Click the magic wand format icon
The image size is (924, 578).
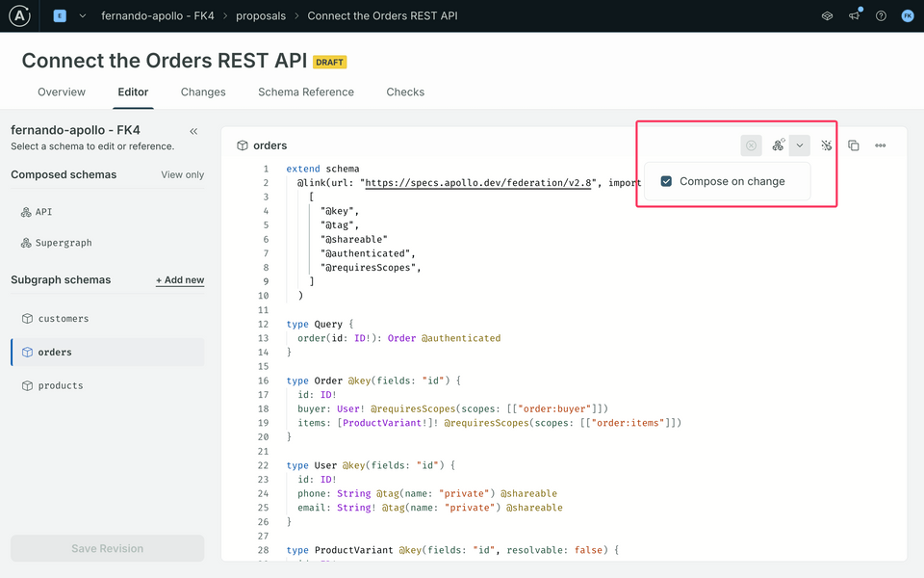coord(827,145)
